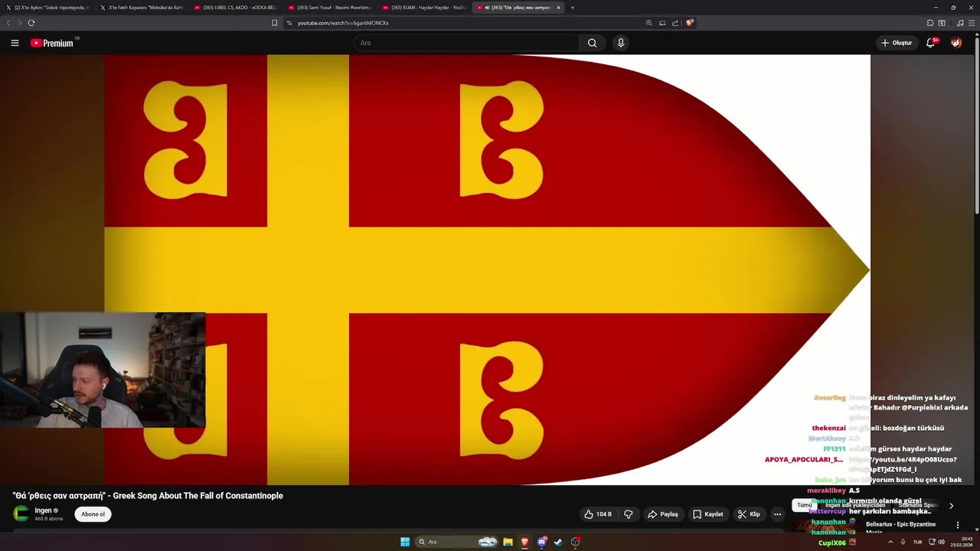Submit search with the magnifier button
This screenshot has height=551, width=980.
[x=592, y=43]
